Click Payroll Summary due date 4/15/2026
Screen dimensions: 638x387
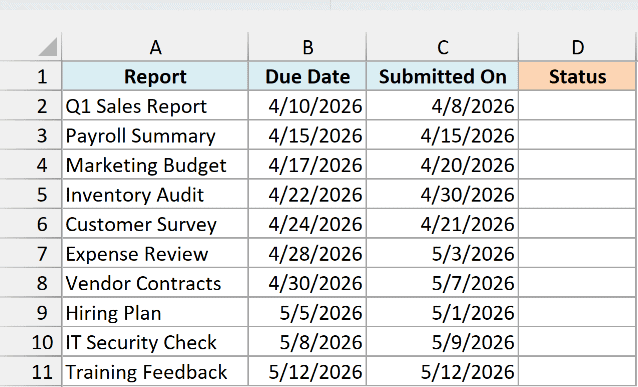(x=308, y=135)
